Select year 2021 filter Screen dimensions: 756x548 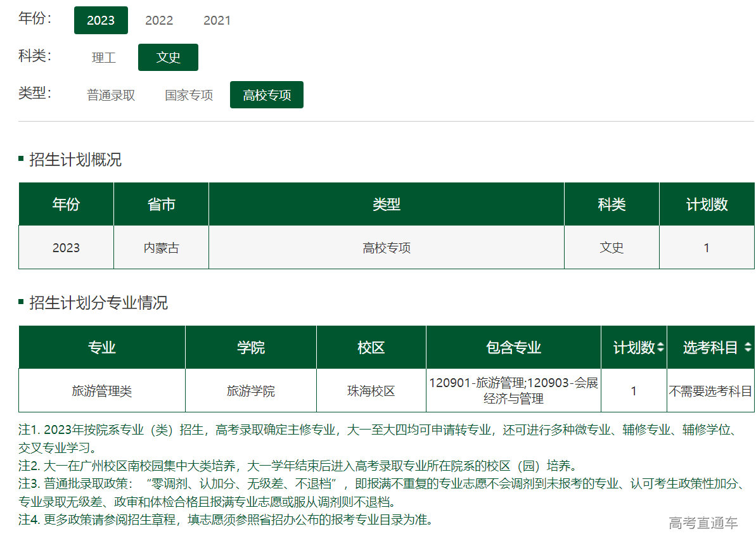click(x=217, y=20)
